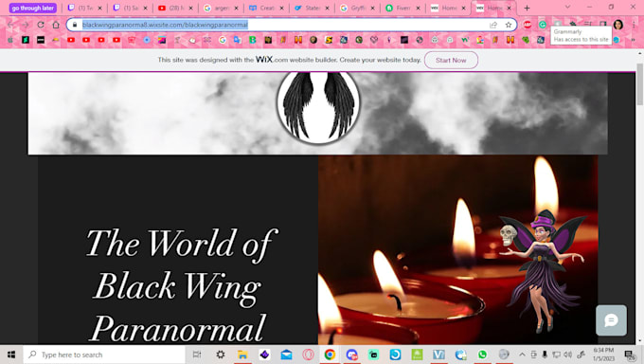
Task: Open Opera browser from taskbar
Action: (308, 355)
